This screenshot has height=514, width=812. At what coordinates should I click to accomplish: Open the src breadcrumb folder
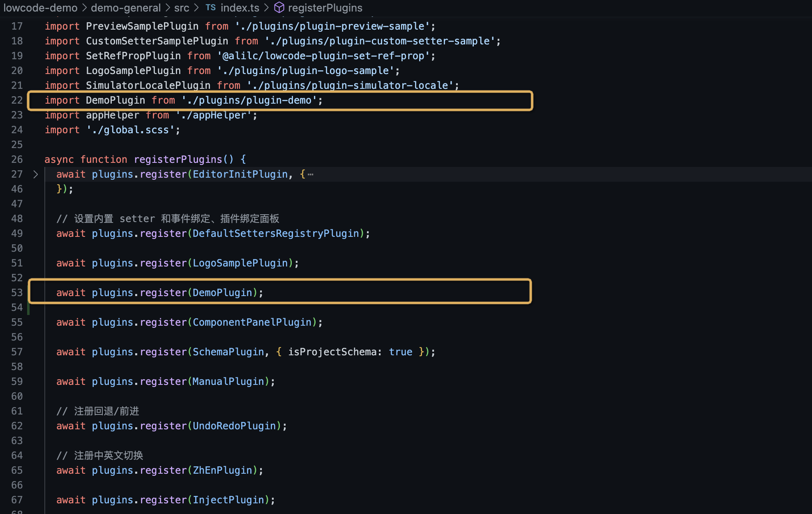(x=182, y=7)
